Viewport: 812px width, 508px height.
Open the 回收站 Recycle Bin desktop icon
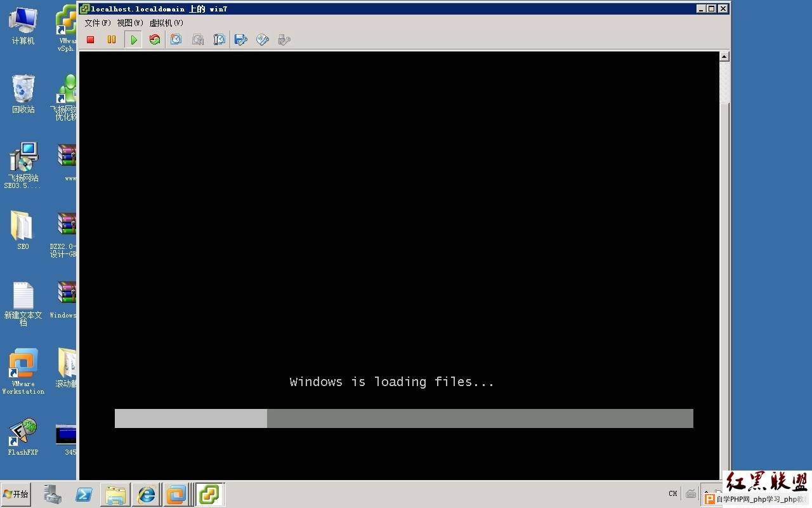(23, 93)
